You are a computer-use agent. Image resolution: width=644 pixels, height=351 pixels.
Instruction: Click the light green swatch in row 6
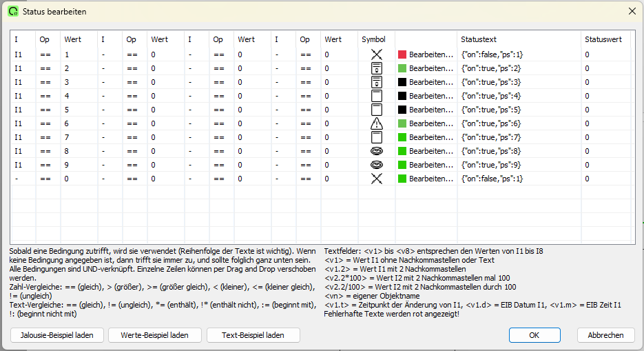point(402,123)
